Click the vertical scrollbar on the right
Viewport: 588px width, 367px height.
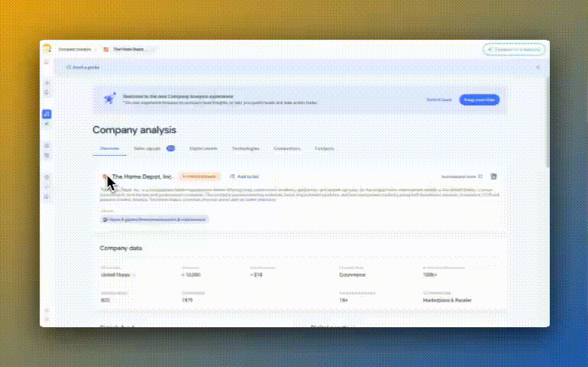pos(548,122)
